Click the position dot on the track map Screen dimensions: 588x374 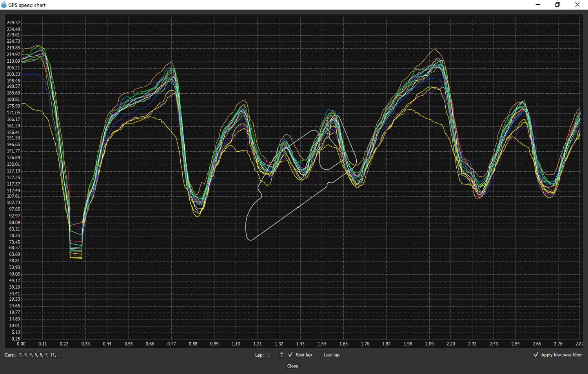(298, 207)
